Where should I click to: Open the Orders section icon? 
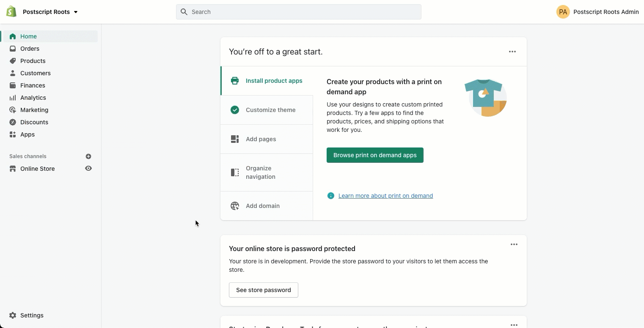[x=13, y=49]
